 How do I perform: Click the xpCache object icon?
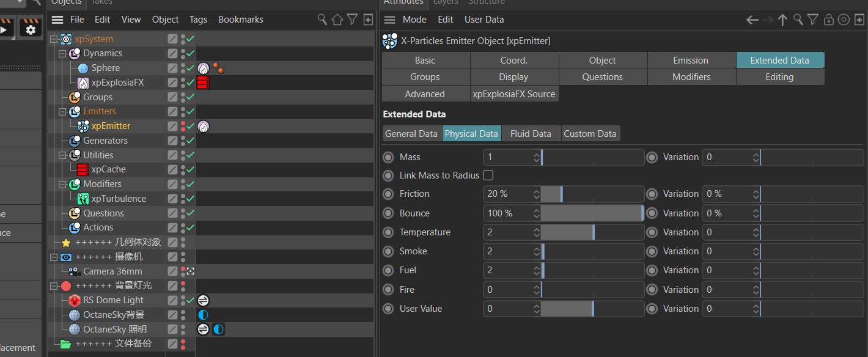coord(83,169)
